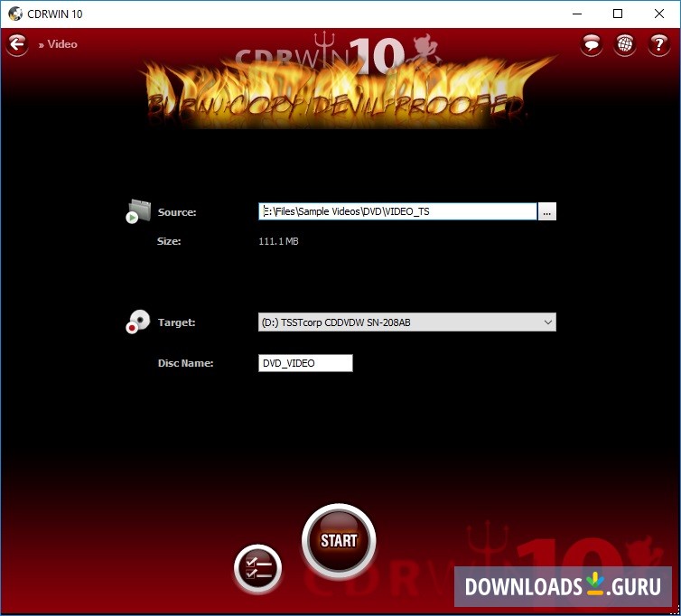Go back with the arrow icon
This screenshot has width=681, height=616.
pyautogui.click(x=17, y=44)
